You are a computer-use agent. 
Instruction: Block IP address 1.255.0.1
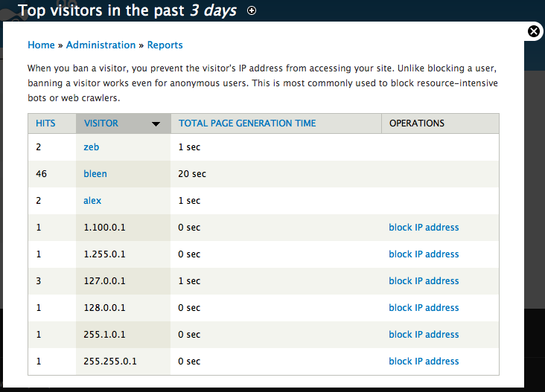tap(424, 254)
